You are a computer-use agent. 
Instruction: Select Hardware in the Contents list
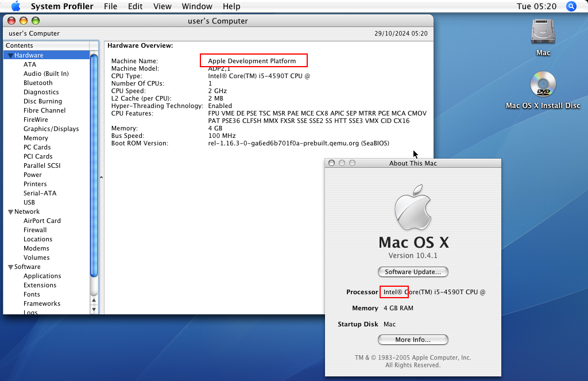(x=47, y=55)
